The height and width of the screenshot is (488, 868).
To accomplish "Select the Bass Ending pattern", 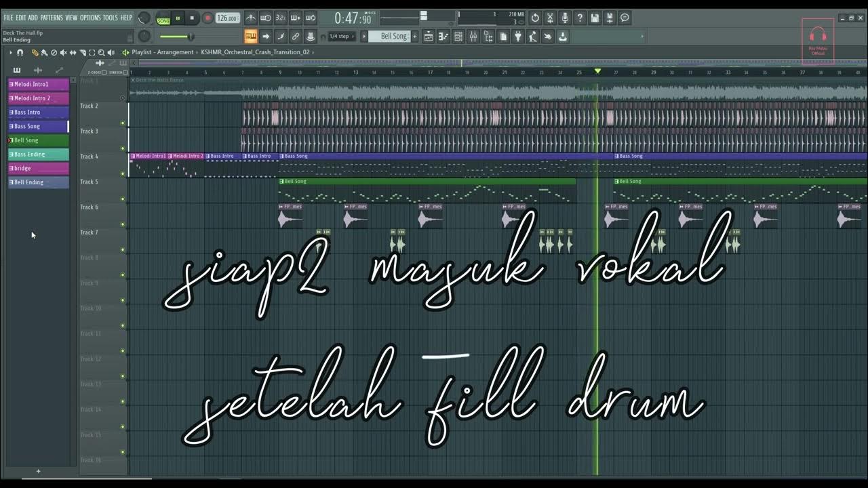I will (x=38, y=155).
